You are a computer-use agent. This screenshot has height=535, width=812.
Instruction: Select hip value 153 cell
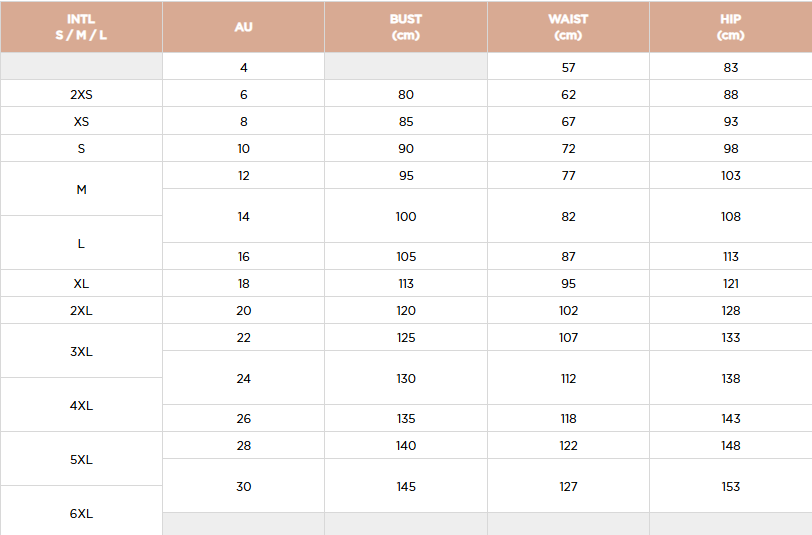[x=731, y=486]
